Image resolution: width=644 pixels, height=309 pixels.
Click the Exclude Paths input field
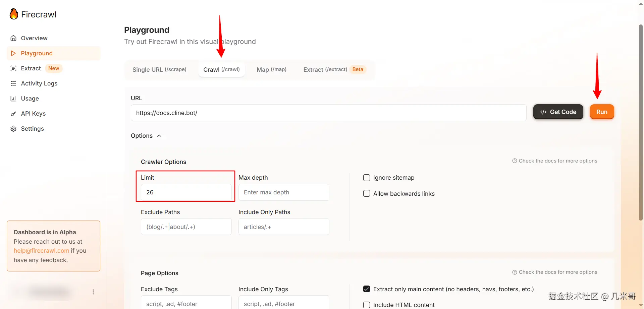(186, 227)
